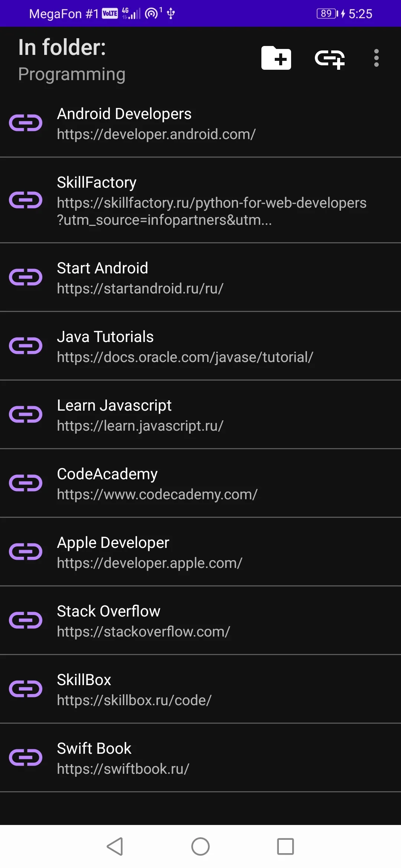The width and height of the screenshot is (401, 868).
Task: Tap the https://developer.apple.com/ URL
Action: (150, 563)
